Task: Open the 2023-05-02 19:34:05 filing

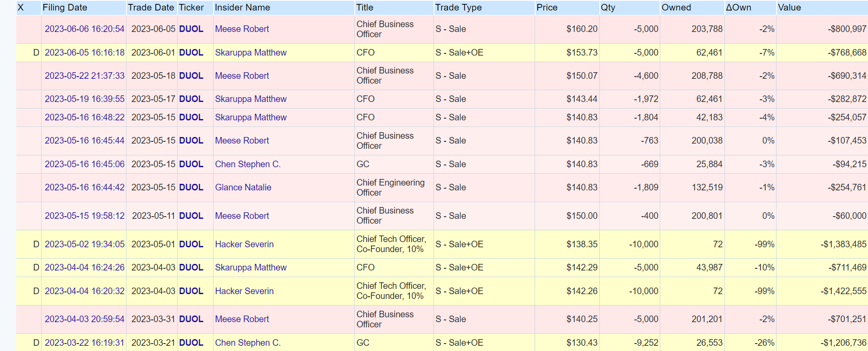Action: (84, 244)
